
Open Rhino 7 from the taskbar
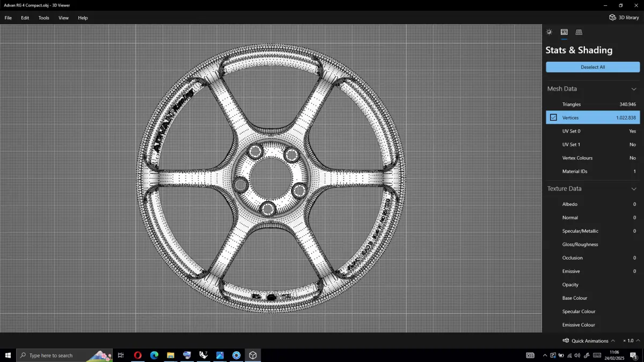click(x=203, y=355)
